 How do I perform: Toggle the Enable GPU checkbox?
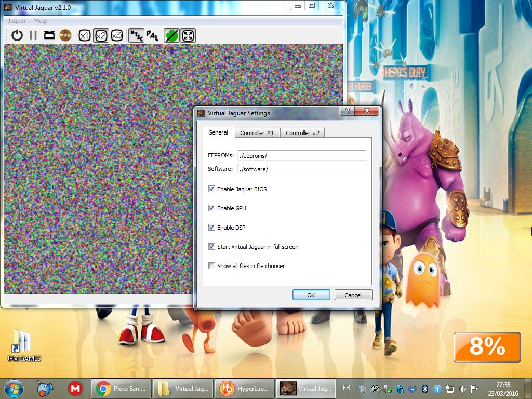click(211, 208)
